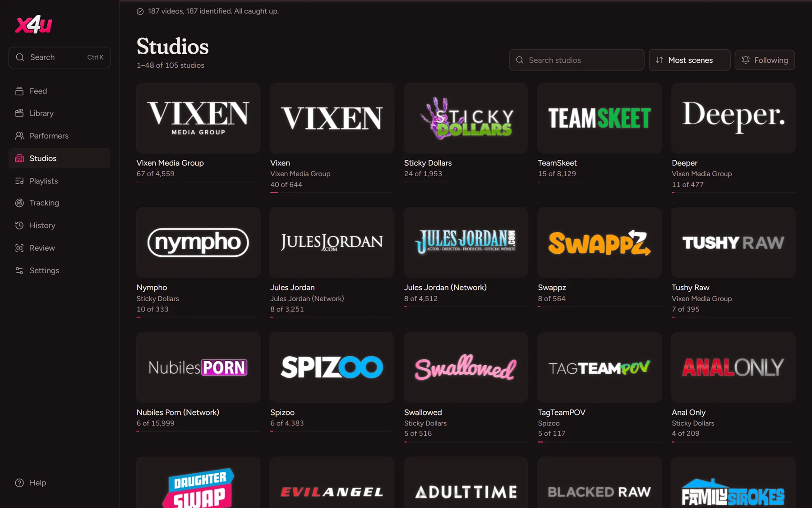Click the Tracking target icon

click(x=19, y=203)
